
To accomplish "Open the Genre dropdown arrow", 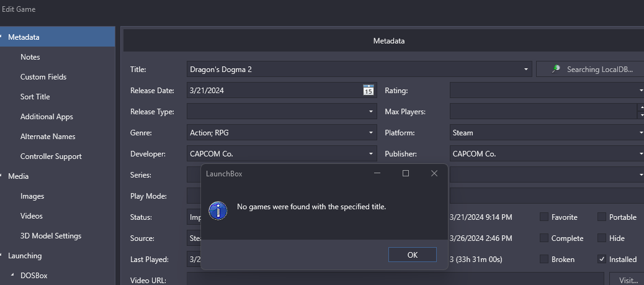I will click(x=370, y=132).
